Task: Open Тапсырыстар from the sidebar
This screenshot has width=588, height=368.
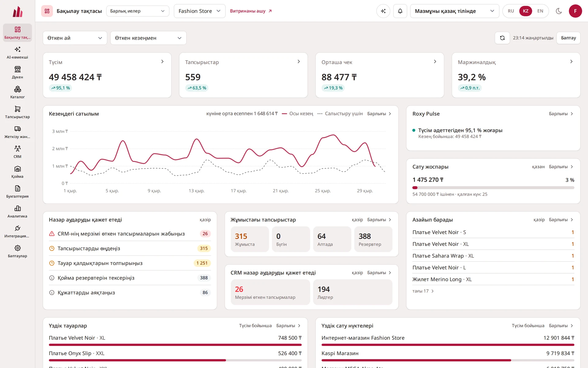Action: [x=17, y=113]
